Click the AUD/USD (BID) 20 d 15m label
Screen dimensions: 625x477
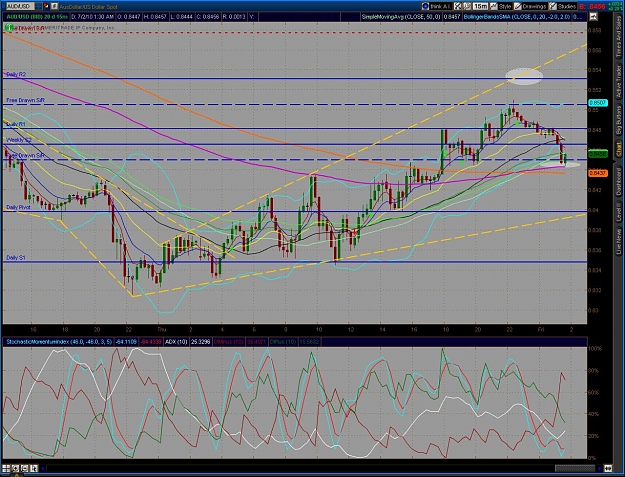point(36,17)
